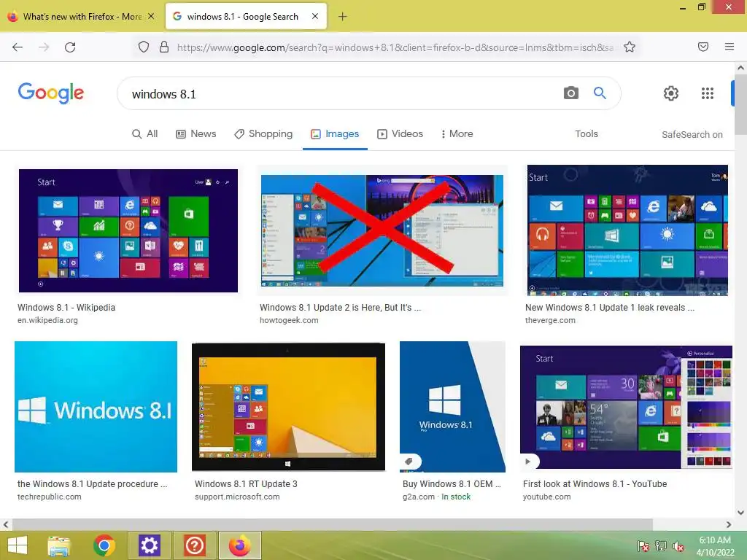Click the Firefox icon on the taskbar
Viewport: 747px width, 560px height.
click(239, 545)
